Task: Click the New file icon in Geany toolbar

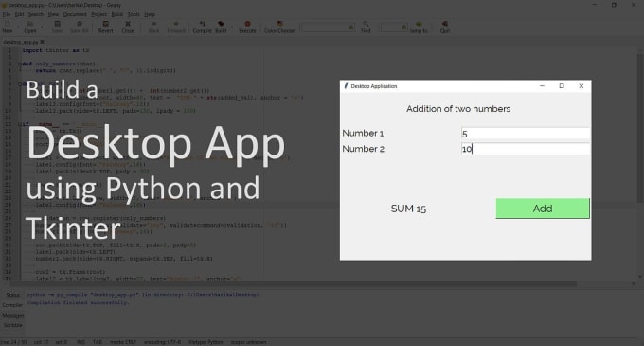Action: (x=8, y=24)
